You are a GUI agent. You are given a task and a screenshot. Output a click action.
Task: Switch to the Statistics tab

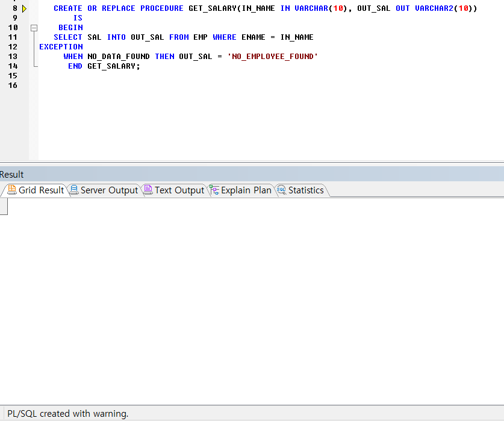pos(300,190)
